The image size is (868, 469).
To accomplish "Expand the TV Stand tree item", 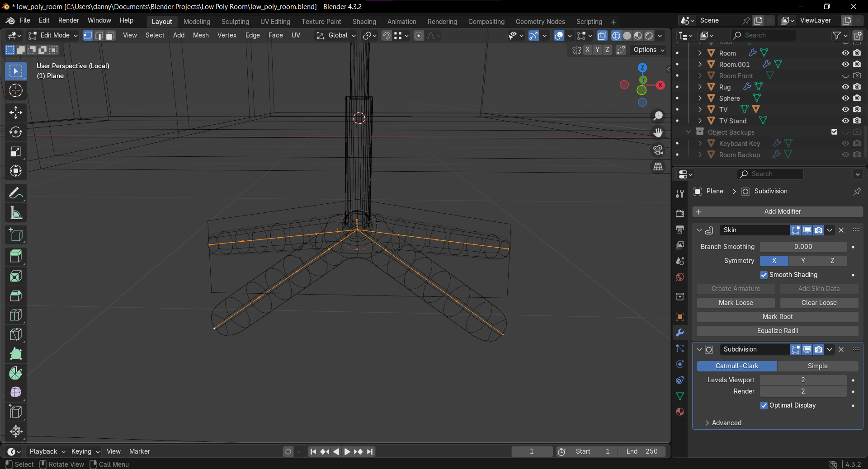I will (x=700, y=121).
